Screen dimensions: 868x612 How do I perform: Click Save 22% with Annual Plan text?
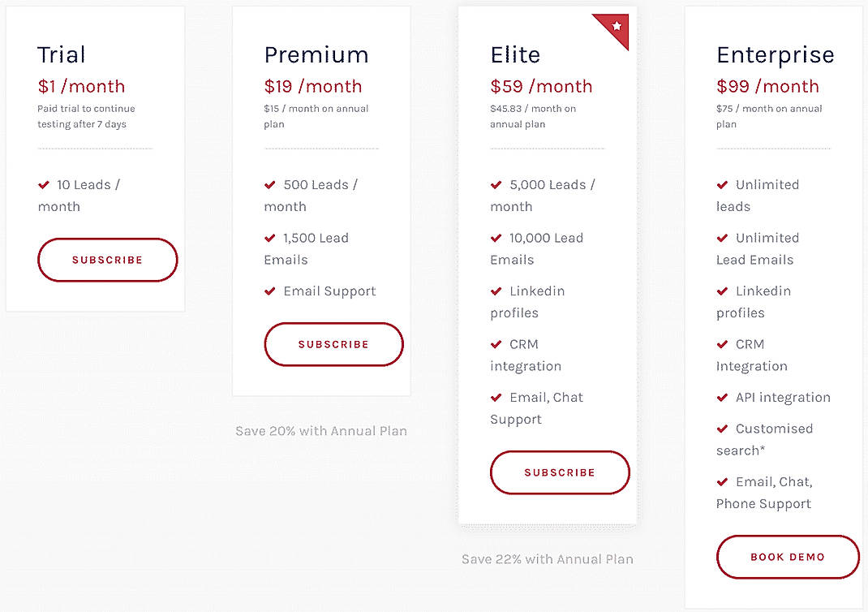pyautogui.click(x=548, y=559)
